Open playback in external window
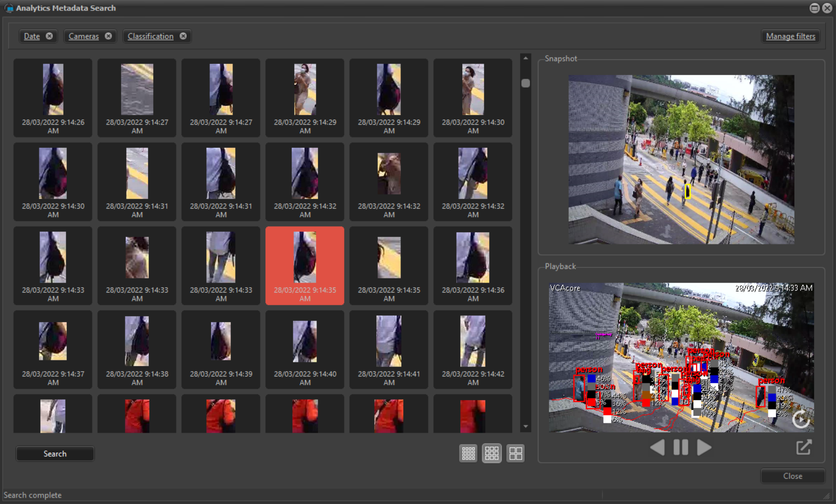Image resolution: width=836 pixels, height=504 pixels. tap(803, 447)
